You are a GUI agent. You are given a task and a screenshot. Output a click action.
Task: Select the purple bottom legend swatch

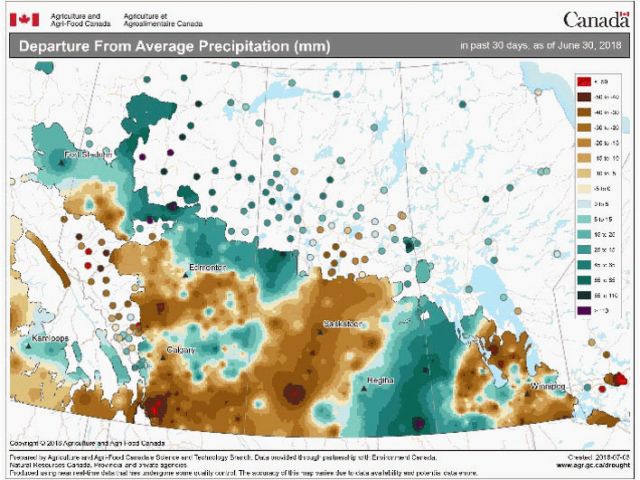584,311
